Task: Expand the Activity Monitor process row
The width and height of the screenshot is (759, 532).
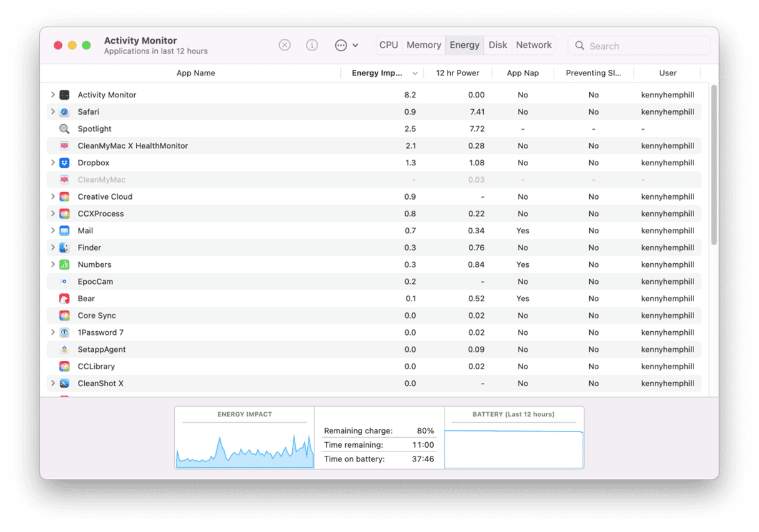Action: (52, 95)
